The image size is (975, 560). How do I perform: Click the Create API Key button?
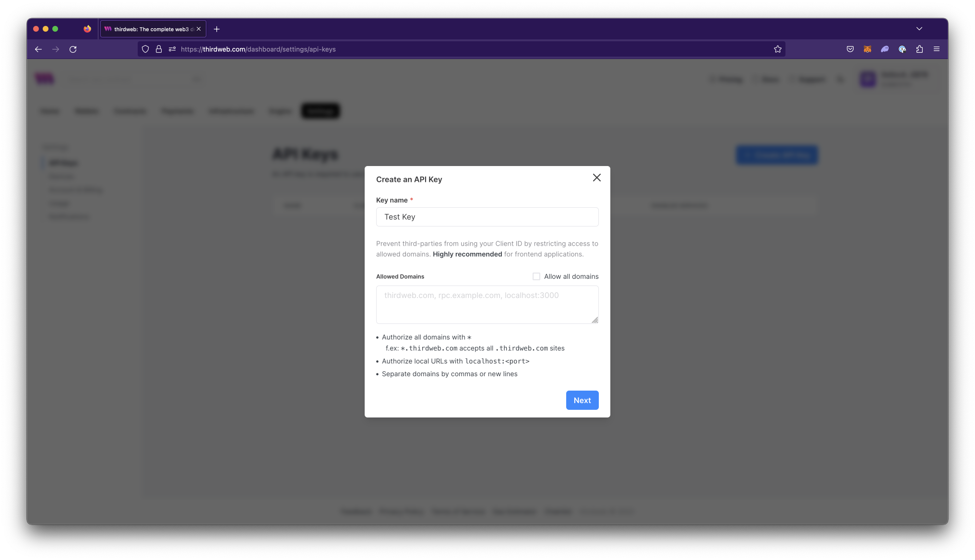pyautogui.click(x=776, y=155)
